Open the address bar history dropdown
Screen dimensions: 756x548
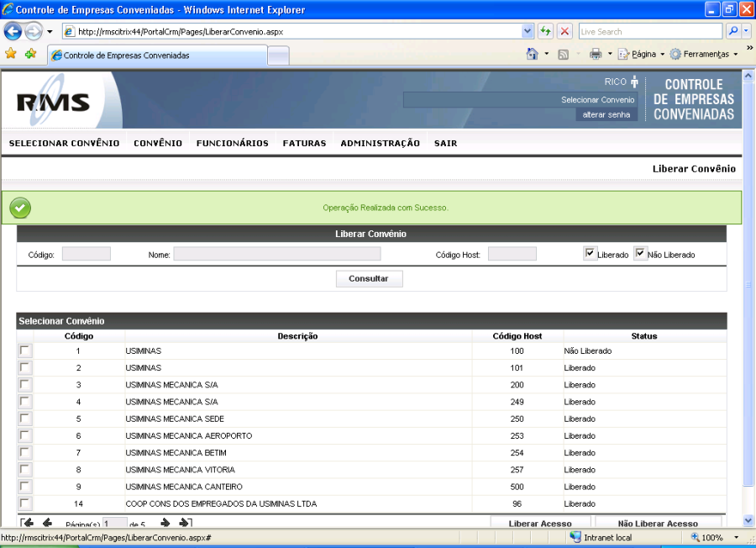[x=528, y=31]
